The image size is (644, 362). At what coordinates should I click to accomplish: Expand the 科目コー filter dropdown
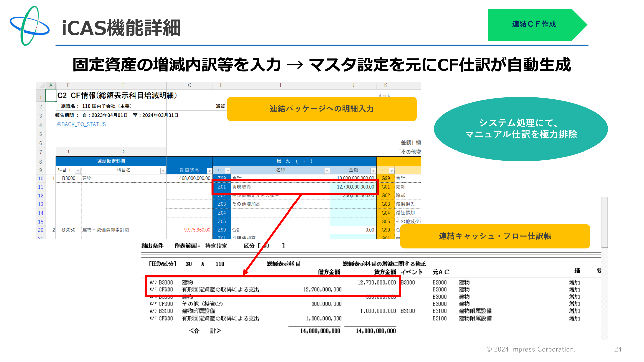point(78,171)
